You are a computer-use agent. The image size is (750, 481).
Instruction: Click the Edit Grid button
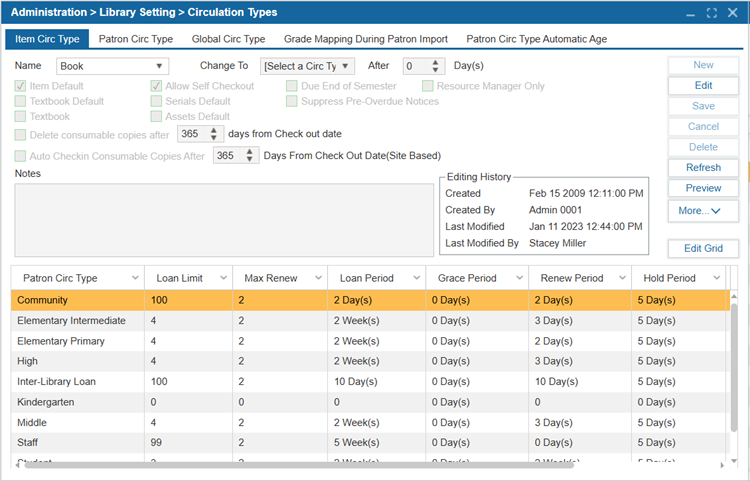click(x=703, y=249)
